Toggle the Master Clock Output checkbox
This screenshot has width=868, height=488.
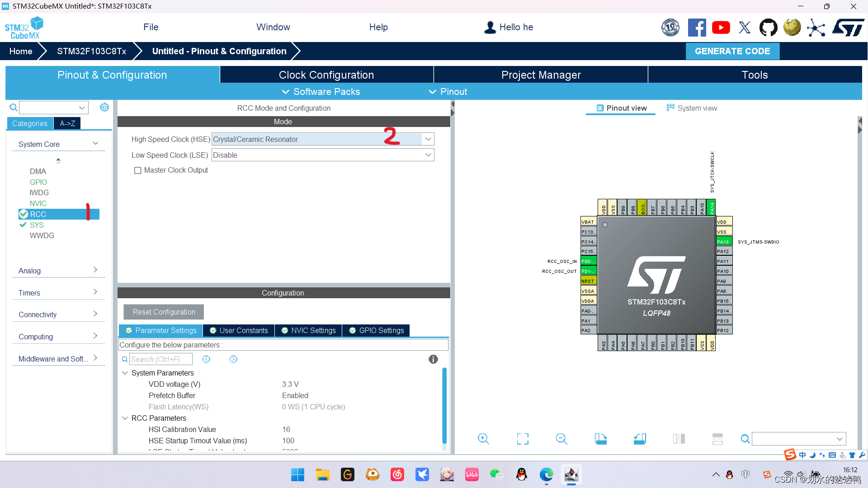(138, 170)
